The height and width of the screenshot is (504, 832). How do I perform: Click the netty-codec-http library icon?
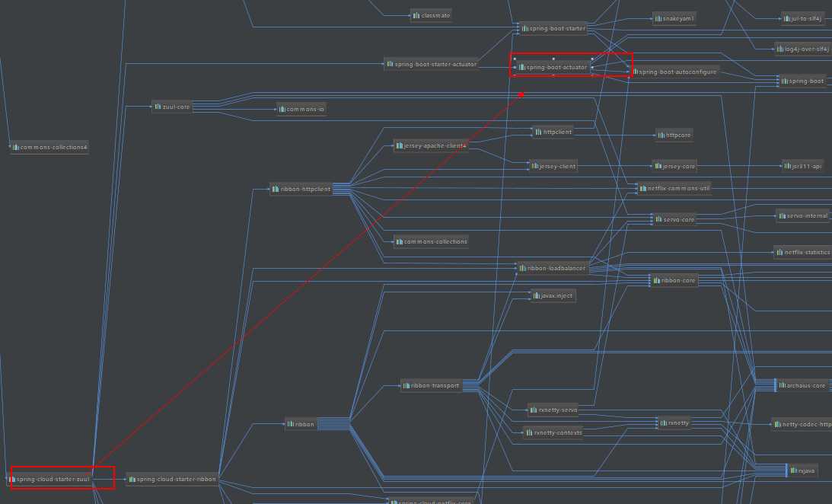click(777, 424)
